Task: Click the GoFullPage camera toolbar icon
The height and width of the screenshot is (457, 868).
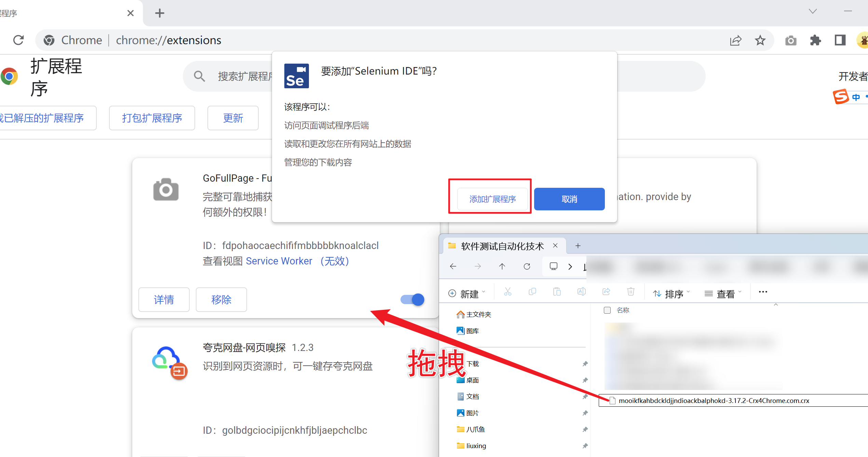Action: coord(791,40)
